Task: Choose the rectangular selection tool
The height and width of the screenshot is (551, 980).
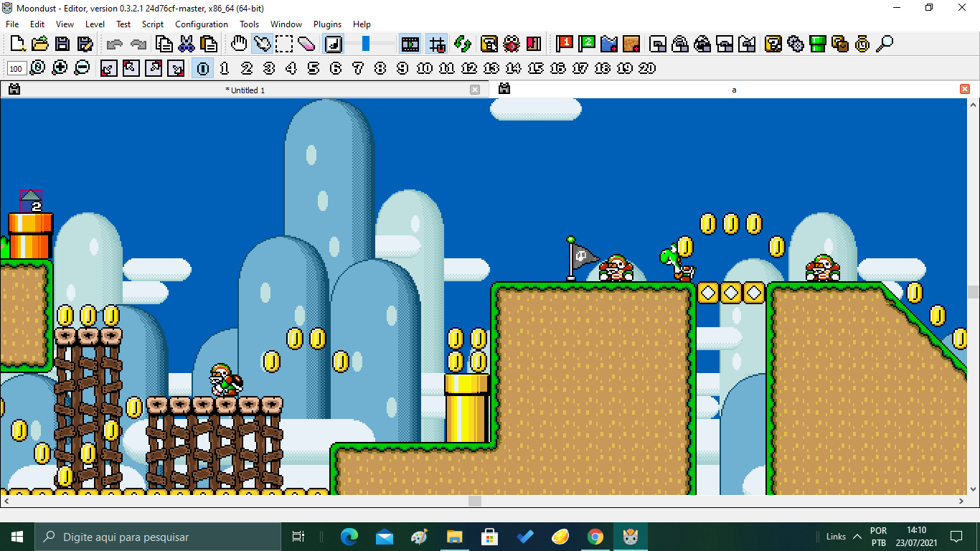Action: 284,44
